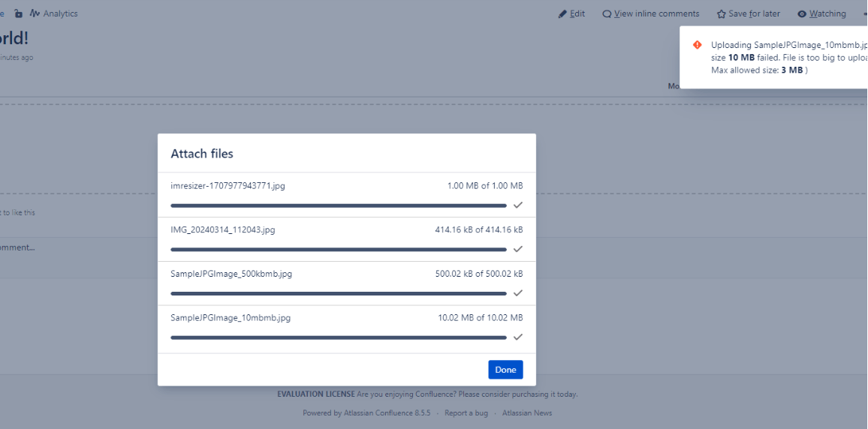
Task: Click the page restrictions lock icon
Action: tap(18, 13)
